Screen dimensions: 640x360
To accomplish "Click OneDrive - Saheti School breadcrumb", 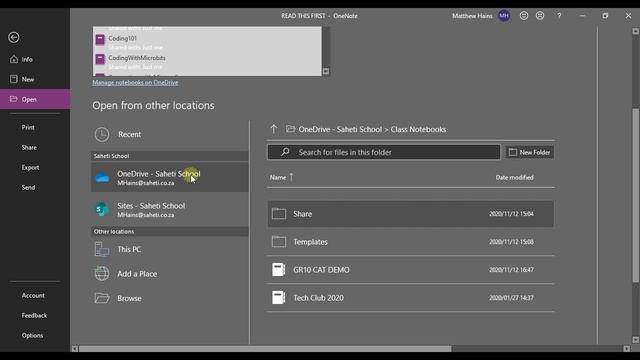I will coord(340,129).
